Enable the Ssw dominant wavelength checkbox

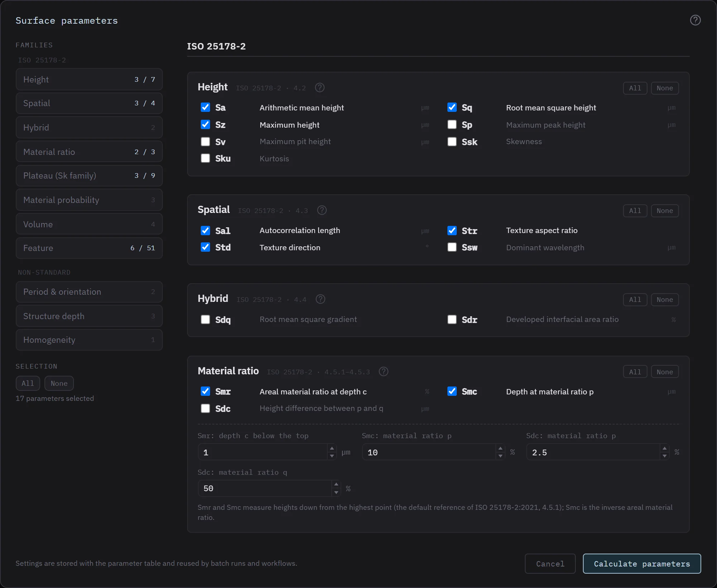pyautogui.click(x=452, y=247)
